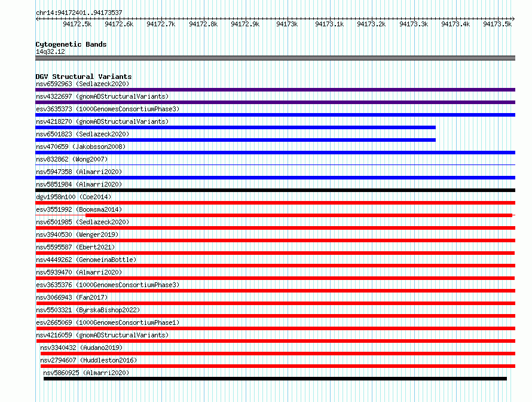The height and width of the screenshot is (402, 532).
Task: Click dgv1958n100 (Coe2014) variant label
Action: [x=74, y=197]
